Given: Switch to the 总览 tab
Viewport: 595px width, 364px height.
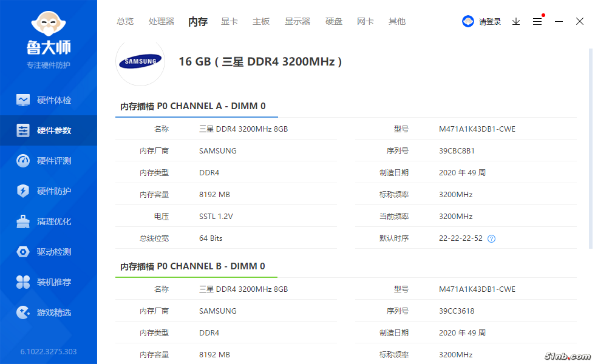Looking at the screenshot, I should [x=125, y=22].
